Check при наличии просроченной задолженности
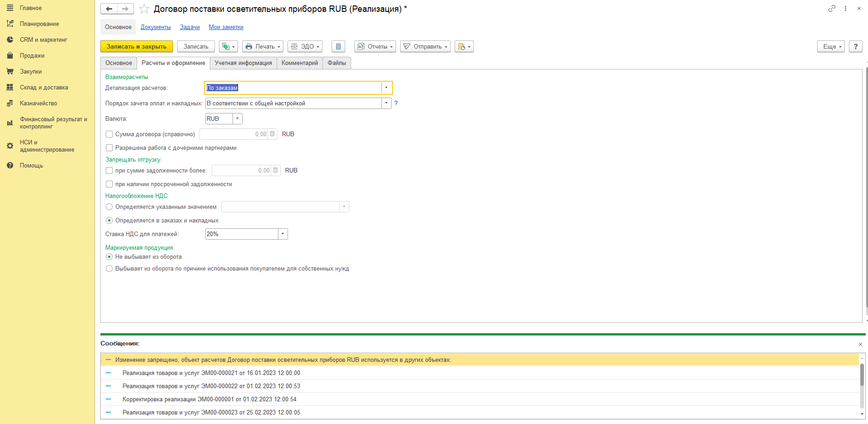The height and width of the screenshot is (424, 868). coord(109,184)
